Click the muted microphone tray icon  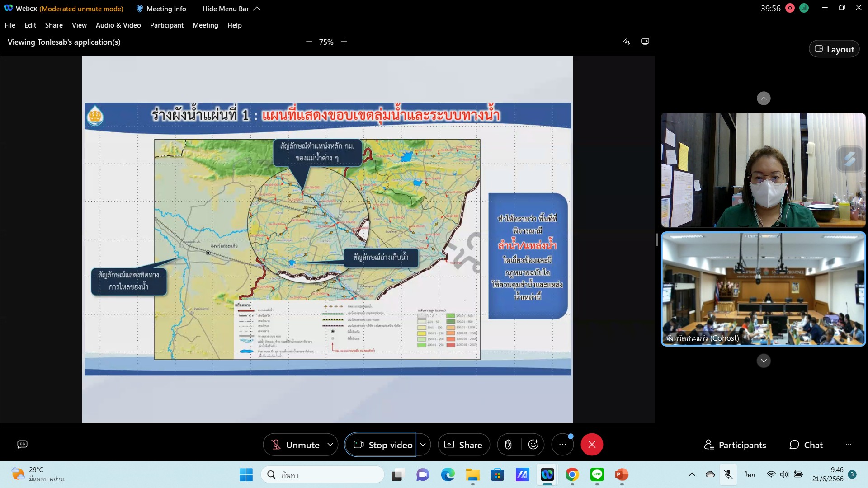point(728,474)
